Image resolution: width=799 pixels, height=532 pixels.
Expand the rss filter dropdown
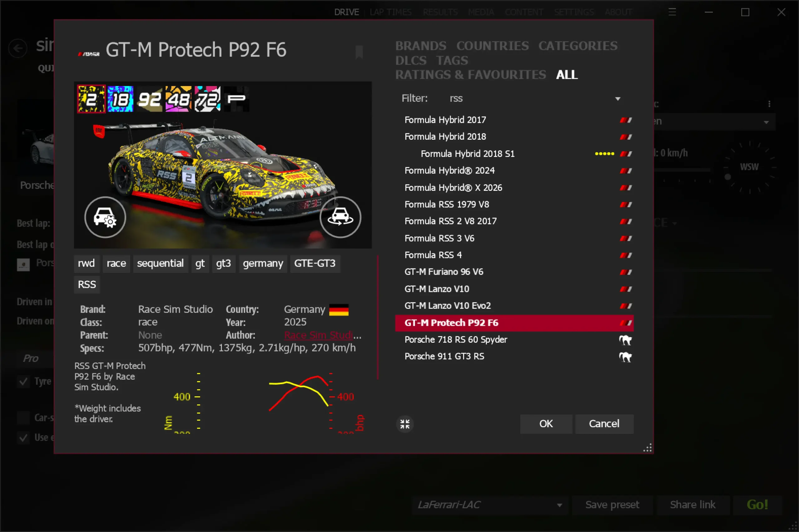point(618,99)
